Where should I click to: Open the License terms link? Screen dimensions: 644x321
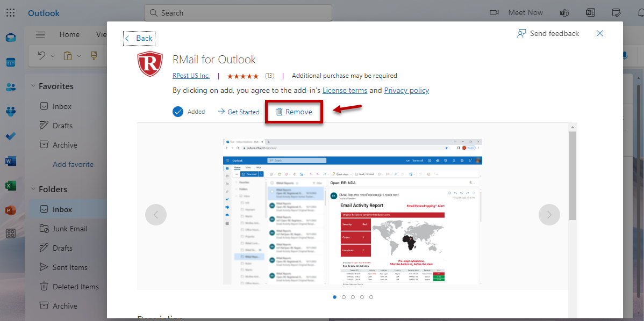345,90
